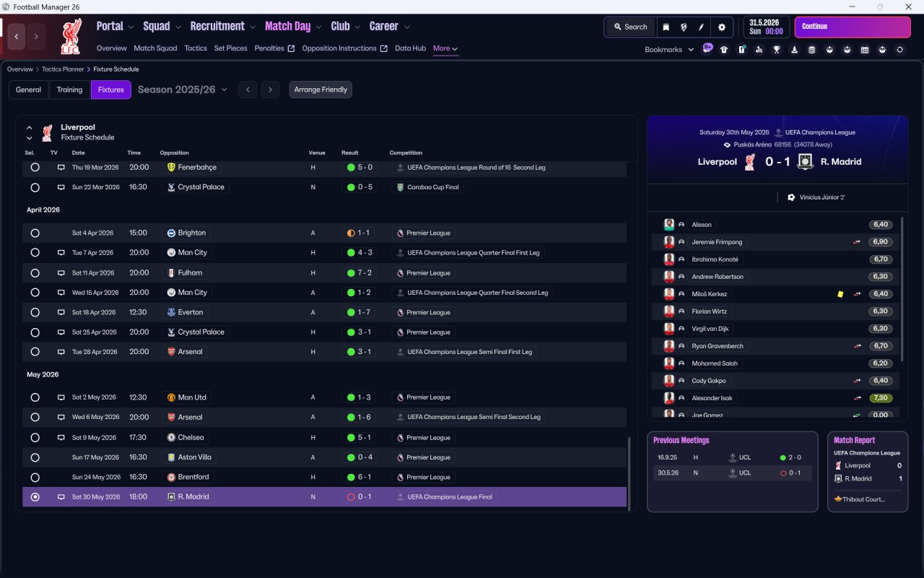Open the Match Report panel
Image resolution: width=924 pixels, height=578 pixels.
868,472
